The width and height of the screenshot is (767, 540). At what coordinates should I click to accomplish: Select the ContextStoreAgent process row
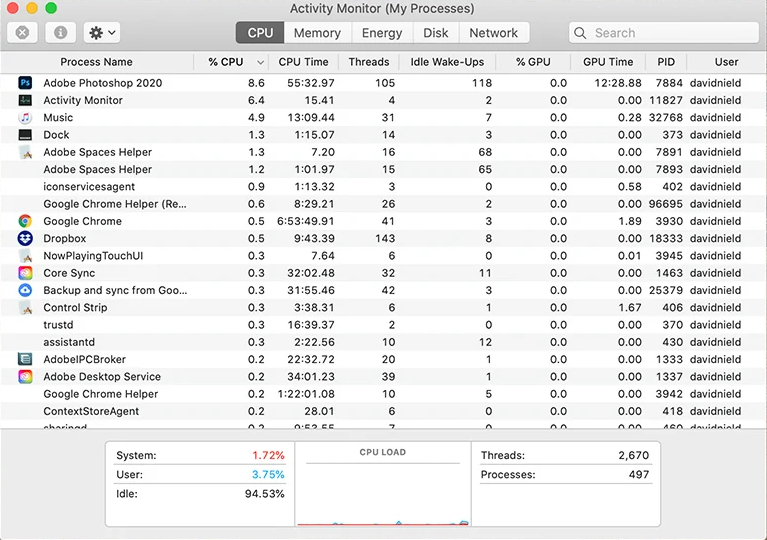[384, 411]
